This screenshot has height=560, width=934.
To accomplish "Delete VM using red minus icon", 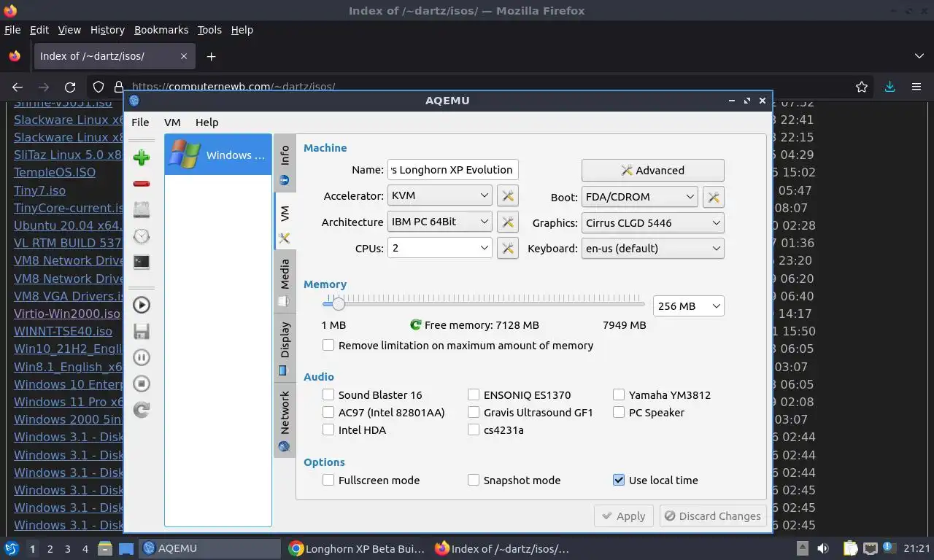I will pos(142,184).
